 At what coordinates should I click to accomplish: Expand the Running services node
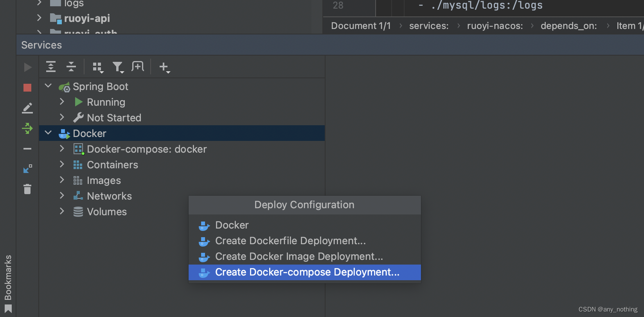pyautogui.click(x=62, y=102)
